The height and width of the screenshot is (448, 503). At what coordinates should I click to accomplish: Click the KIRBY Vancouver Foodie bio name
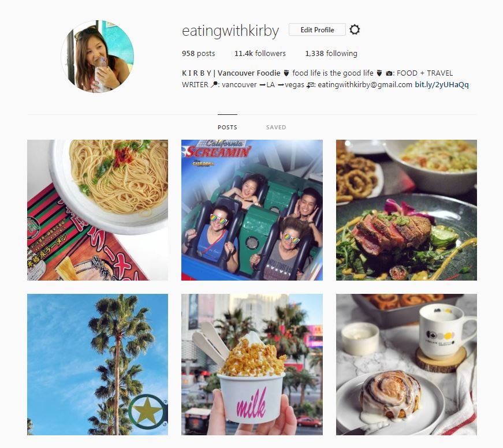[x=231, y=73]
